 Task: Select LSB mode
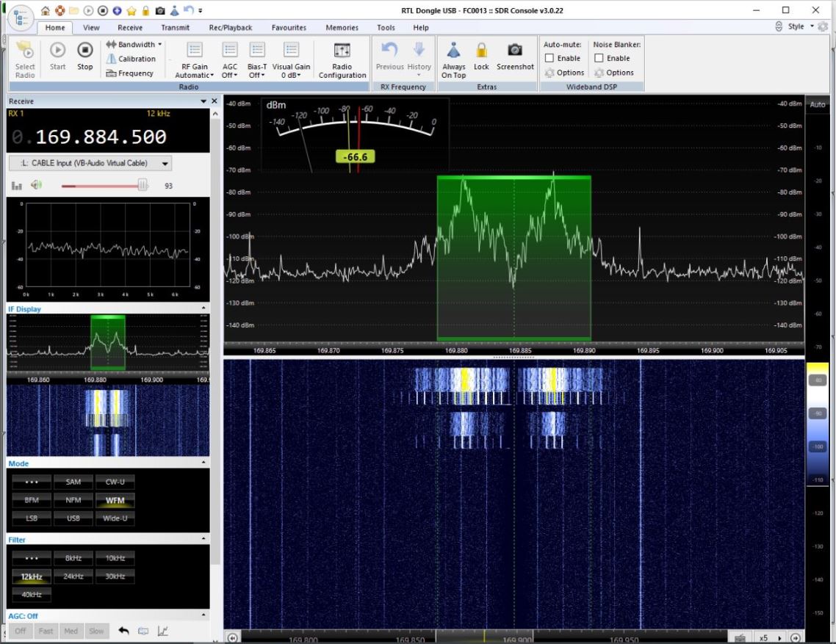[32, 518]
